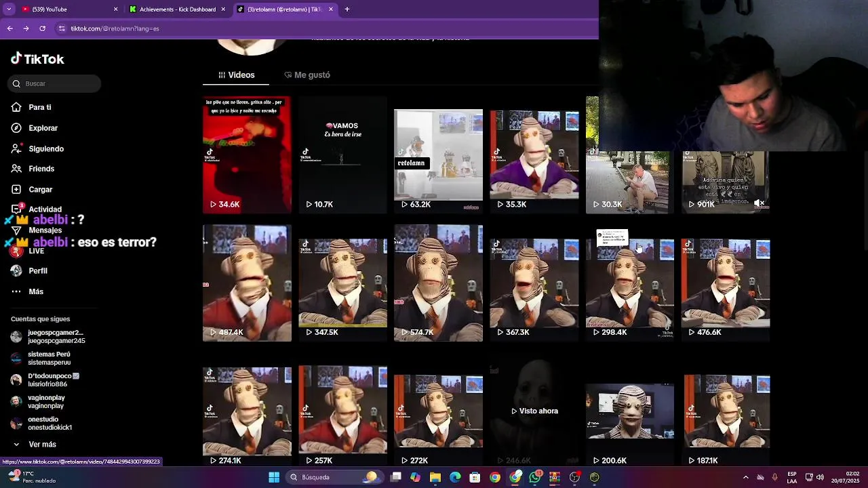
Task: Open taskbar volume control
Action: (x=820, y=477)
